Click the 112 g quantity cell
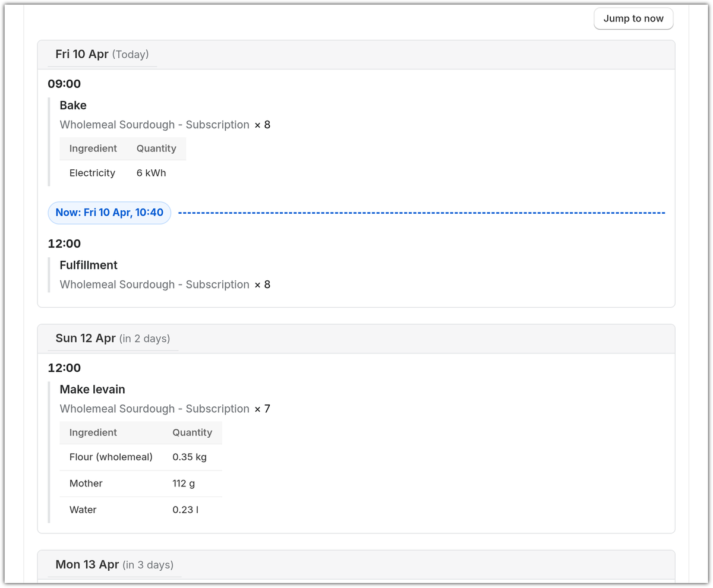 [x=192, y=483]
